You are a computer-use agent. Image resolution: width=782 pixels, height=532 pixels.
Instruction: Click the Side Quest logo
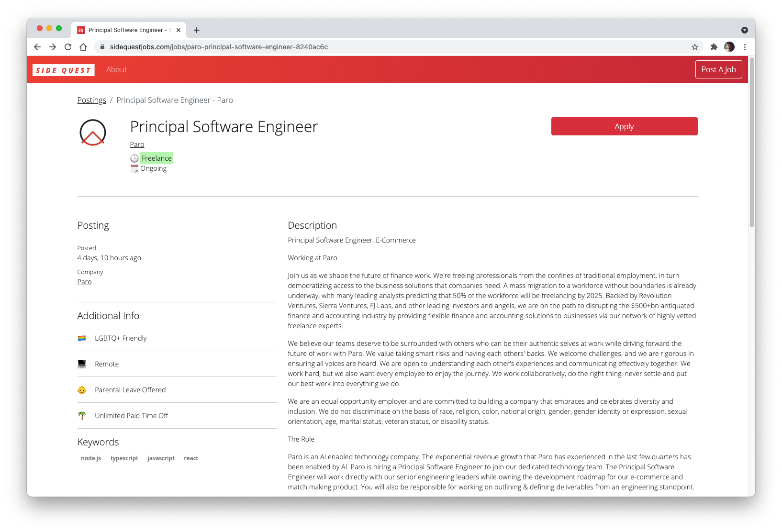pyautogui.click(x=64, y=70)
